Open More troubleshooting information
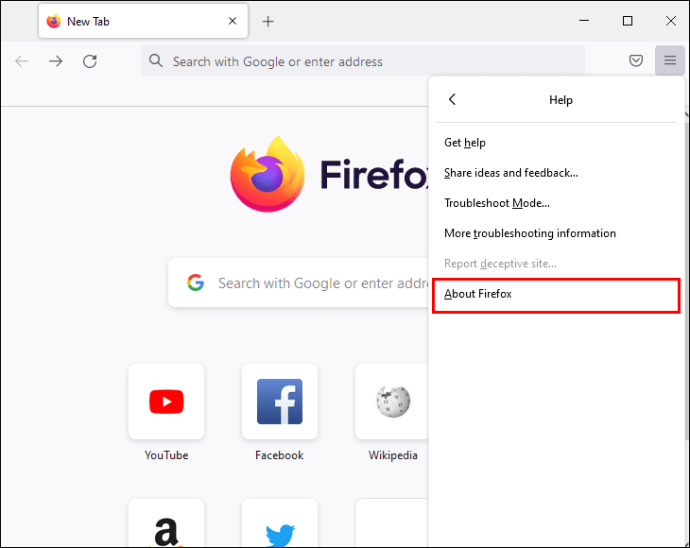The image size is (690, 548). (556, 233)
